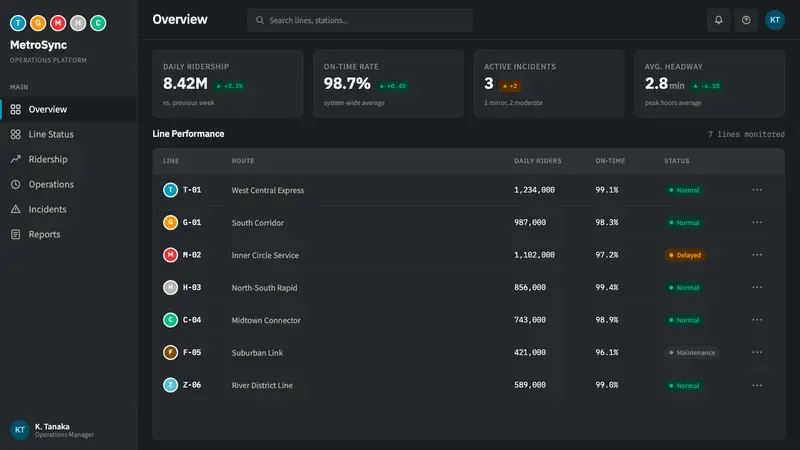Click the Delayed status badge for M-02
The height and width of the screenshot is (450, 800).
click(x=685, y=255)
